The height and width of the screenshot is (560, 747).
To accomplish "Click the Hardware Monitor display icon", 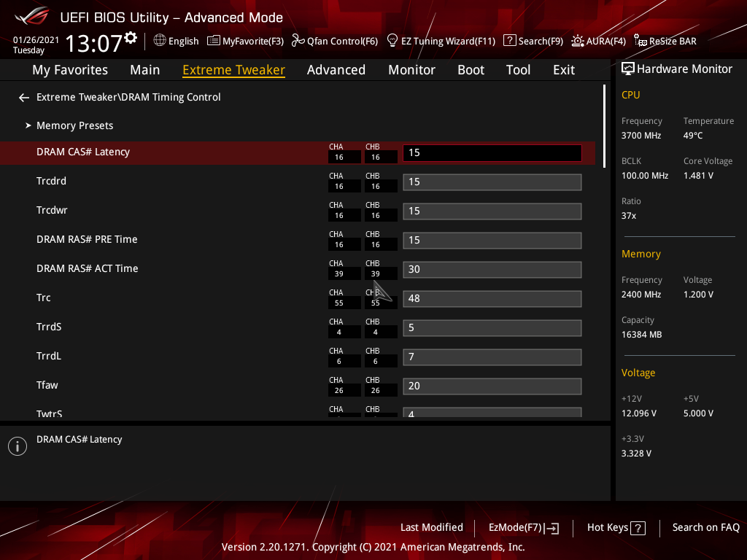I will (628, 69).
